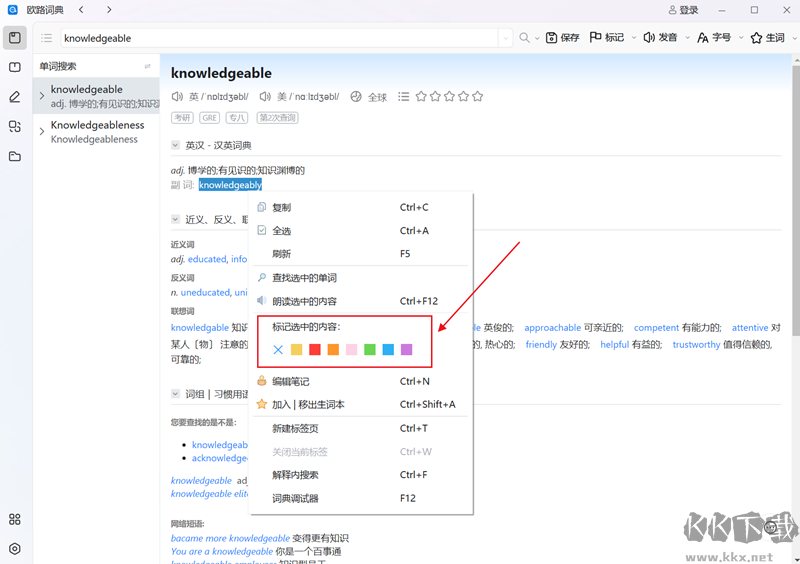Rate the word with the fifth star
The image size is (800, 564).
tap(477, 97)
